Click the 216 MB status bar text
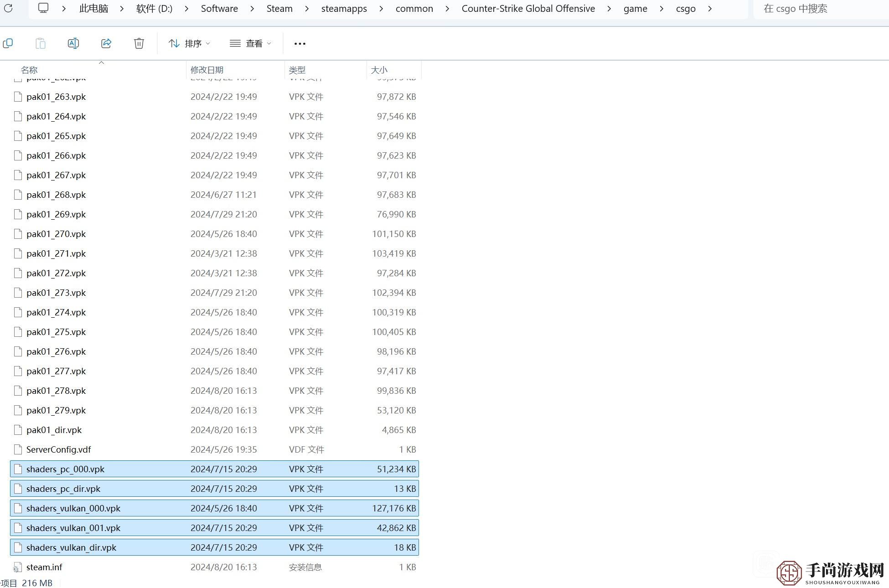 [x=37, y=583]
